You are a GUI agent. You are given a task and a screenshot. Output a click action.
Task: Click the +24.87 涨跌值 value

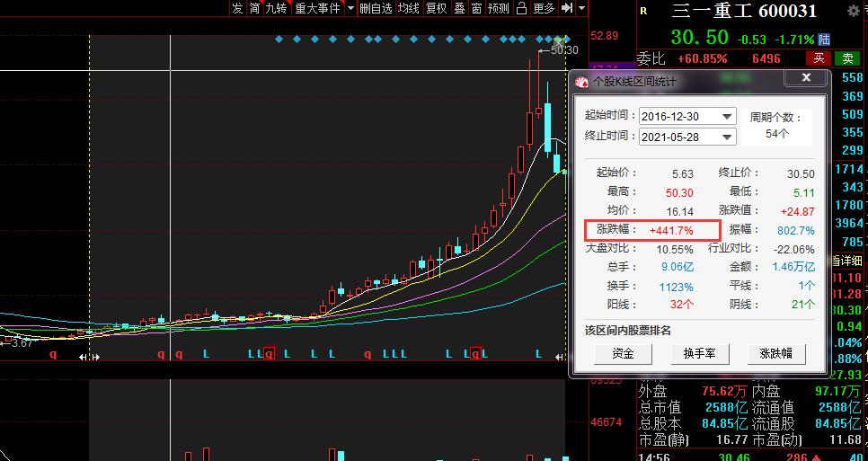tap(798, 211)
